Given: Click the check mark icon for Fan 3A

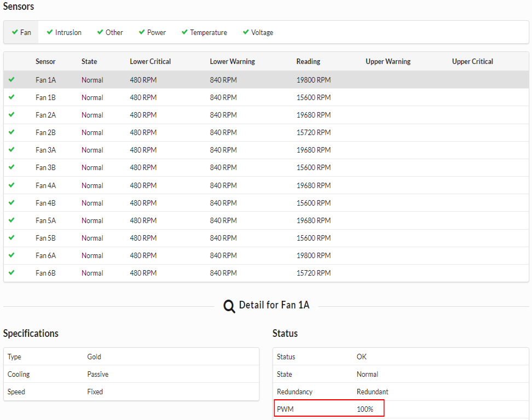Looking at the screenshot, I should [x=11, y=150].
